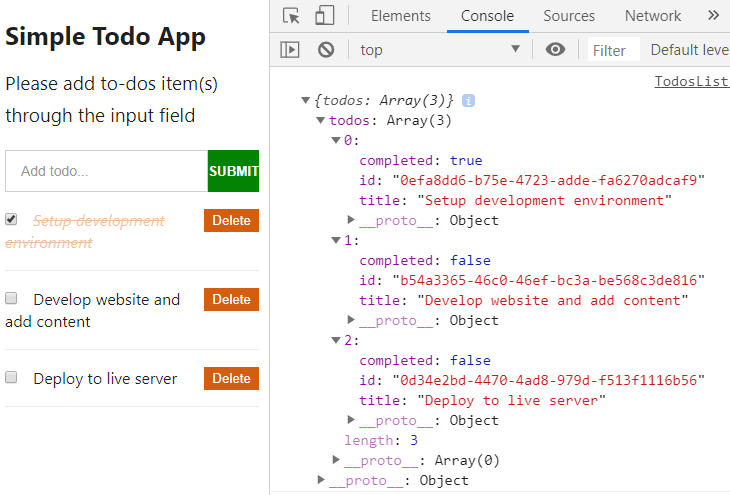The height and width of the screenshot is (495, 730).
Task: Open the top context dropdown
Action: point(439,49)
